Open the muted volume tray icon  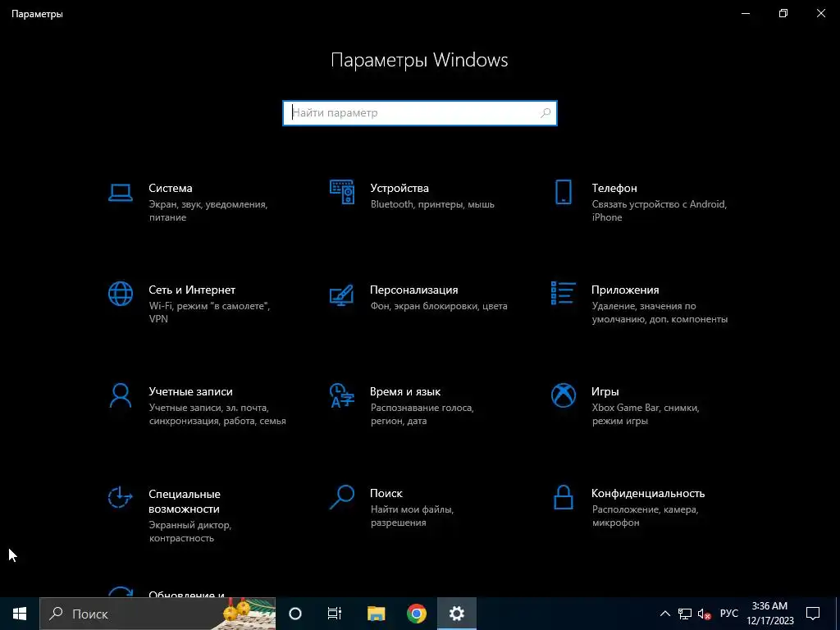pos(705,614)
